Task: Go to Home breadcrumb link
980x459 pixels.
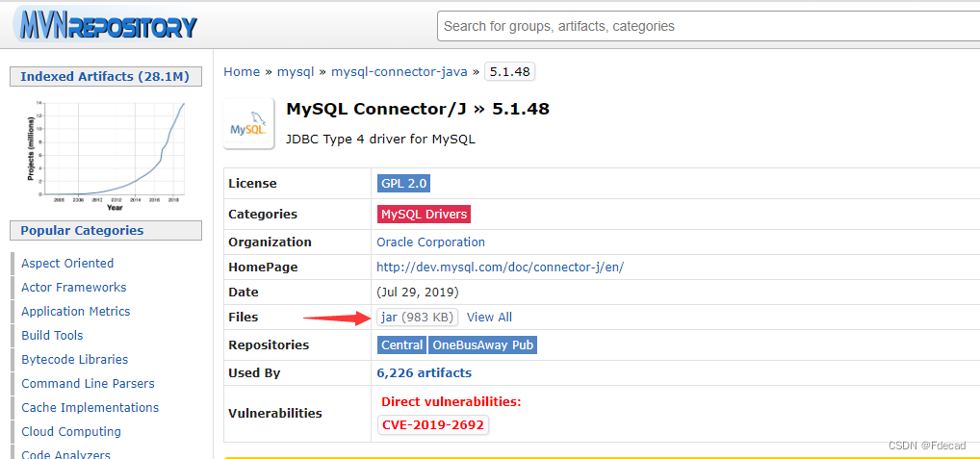Action: pyautogui.click(x=242, y=72)
